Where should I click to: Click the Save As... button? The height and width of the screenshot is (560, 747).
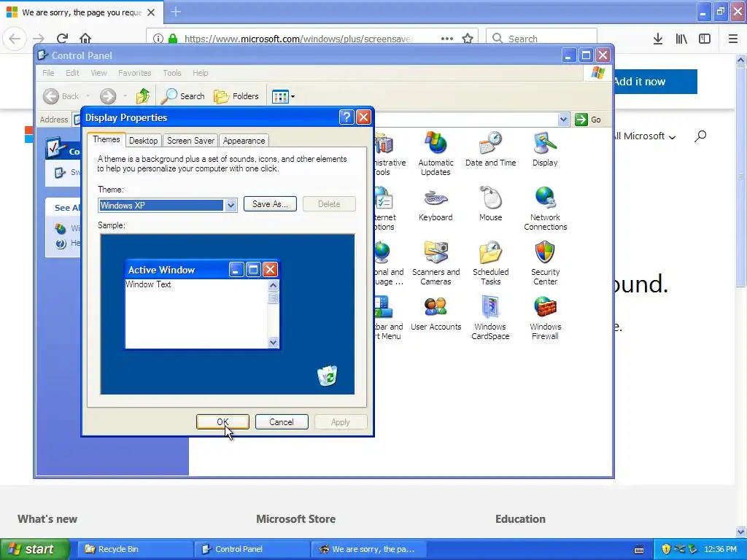coord(270,204)
